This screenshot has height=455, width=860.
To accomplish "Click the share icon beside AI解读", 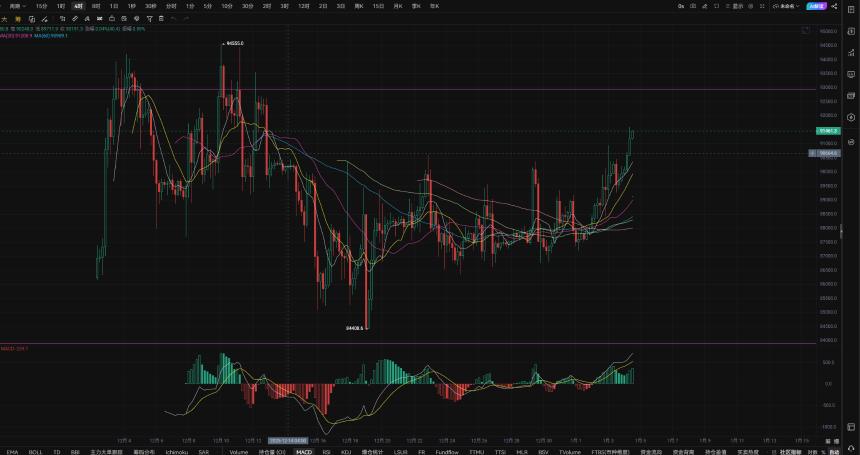I will tap(834, 6).
